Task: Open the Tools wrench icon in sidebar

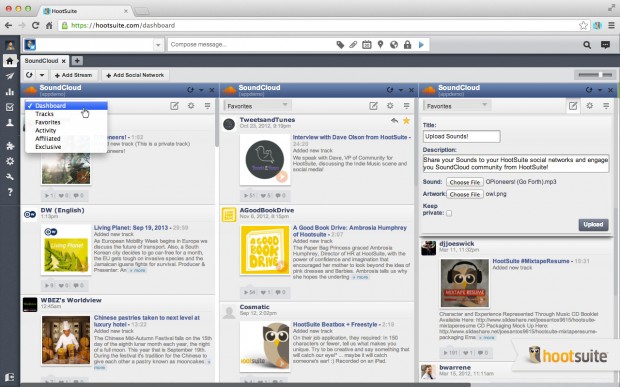Action: pos(9,177)
